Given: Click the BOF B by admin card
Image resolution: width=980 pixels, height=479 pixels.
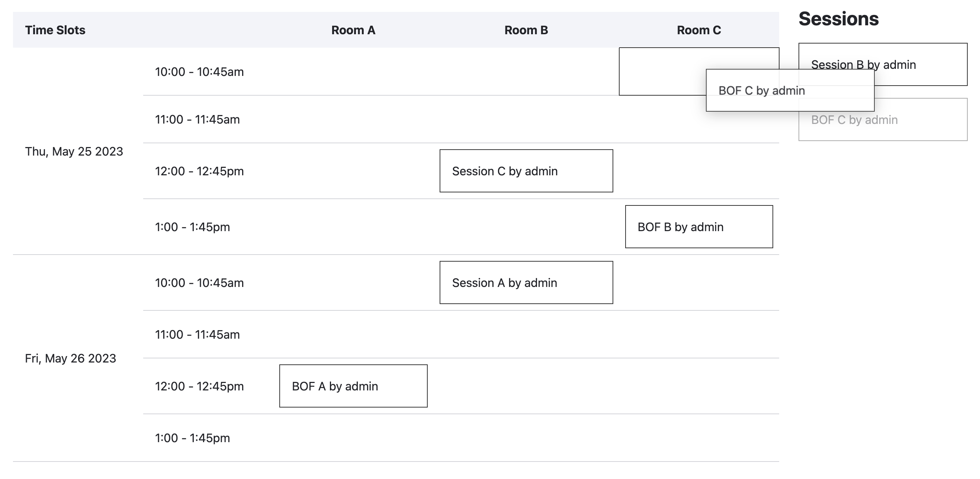Looking at the screenshot, I should click(x=699, y=227).
